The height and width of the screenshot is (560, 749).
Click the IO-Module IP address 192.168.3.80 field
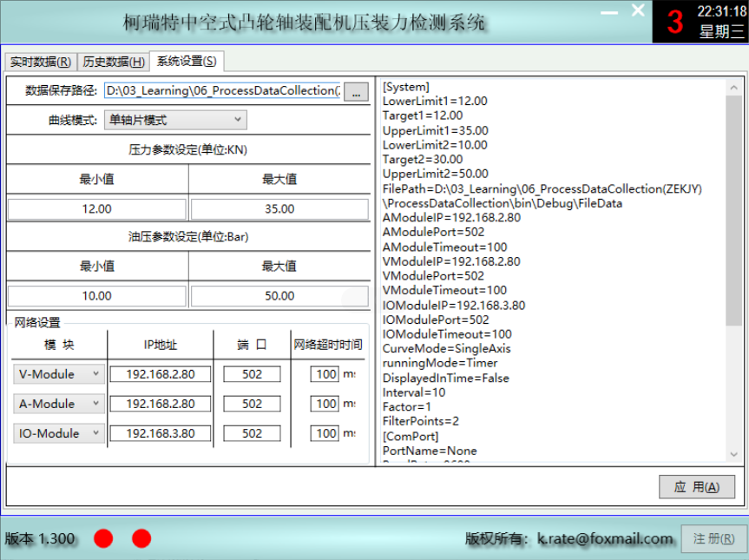pyautogui.click(x=161, y=433)
